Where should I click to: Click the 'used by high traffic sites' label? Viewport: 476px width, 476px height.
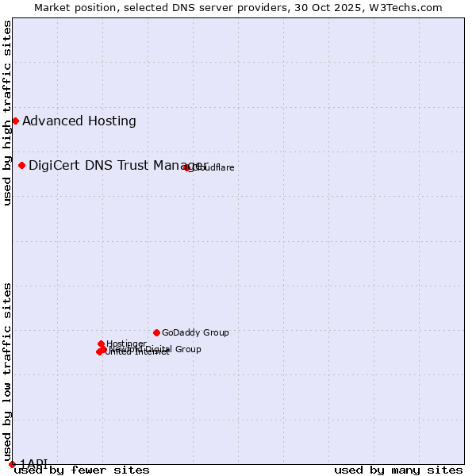pos(7,113)
